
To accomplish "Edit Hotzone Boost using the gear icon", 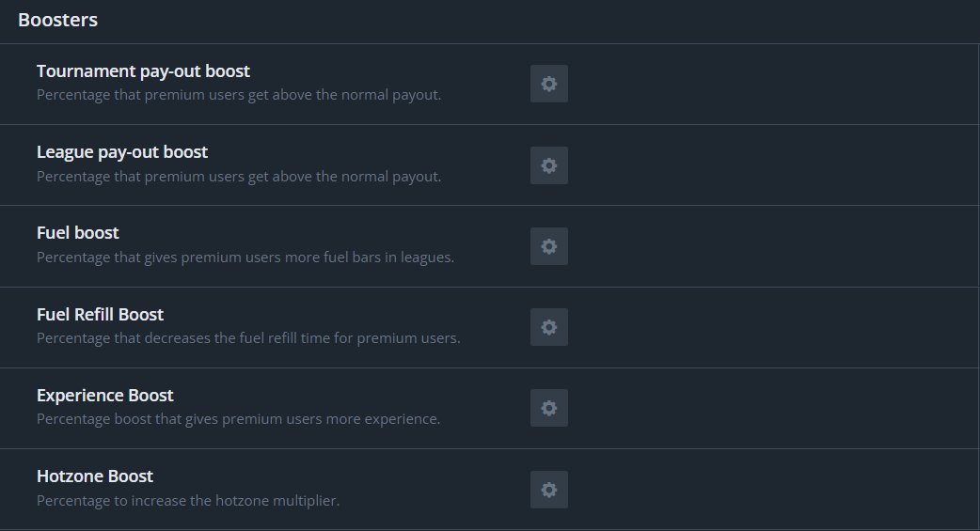I will (x=549, y=490).
